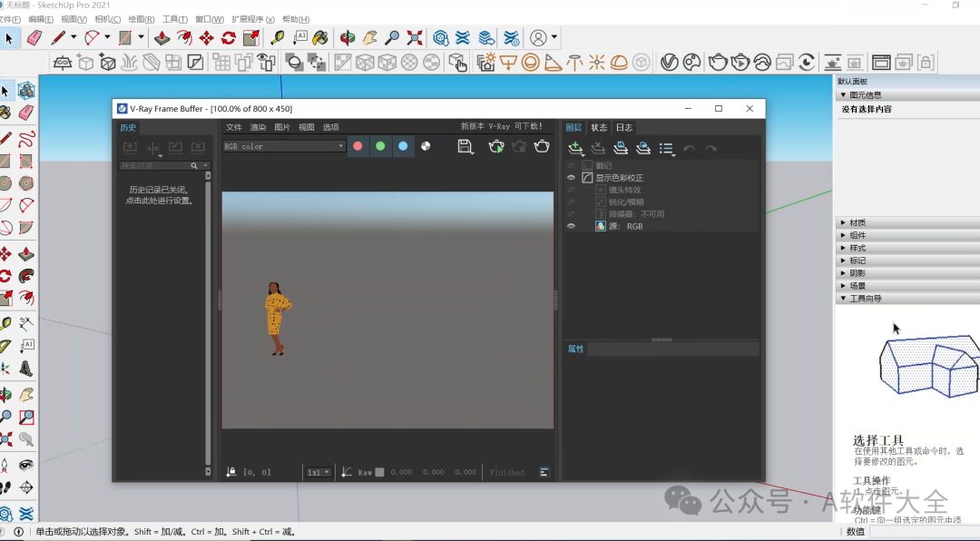Click the V-Ray Render teapot icon in SketchUp toolbar
This screenshot has height=541, width=980.
tap(718, 62)
